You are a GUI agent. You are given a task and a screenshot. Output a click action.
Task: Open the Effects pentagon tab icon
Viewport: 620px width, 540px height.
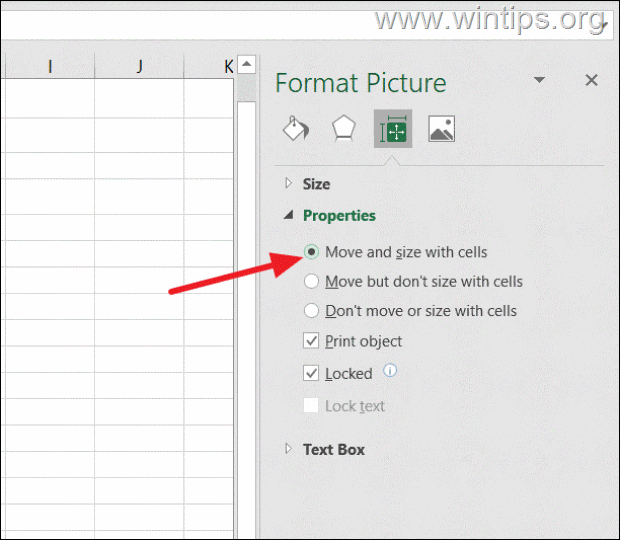[343, 128]
